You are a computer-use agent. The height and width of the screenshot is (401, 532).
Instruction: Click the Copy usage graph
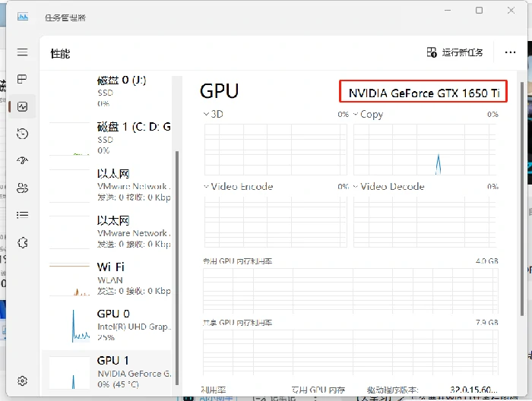tap(426, 150)
